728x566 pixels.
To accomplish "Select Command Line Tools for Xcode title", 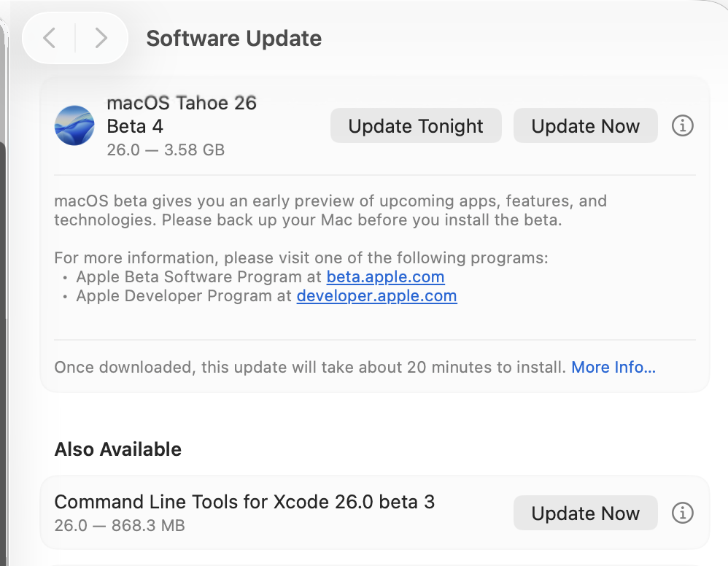I will (244, 502).
